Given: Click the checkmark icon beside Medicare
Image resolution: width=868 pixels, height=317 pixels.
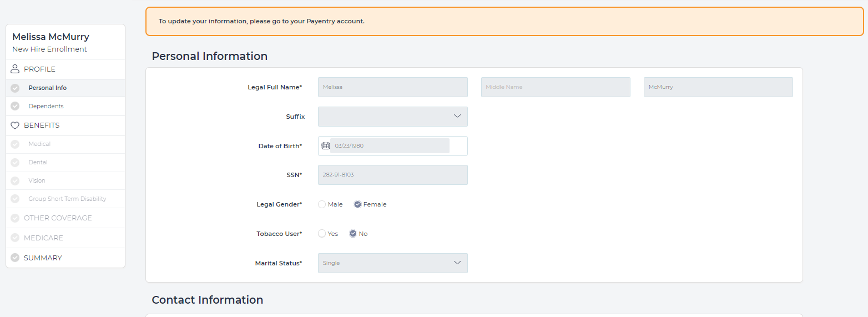Looking at the screenshot, I should pos(15,238).
